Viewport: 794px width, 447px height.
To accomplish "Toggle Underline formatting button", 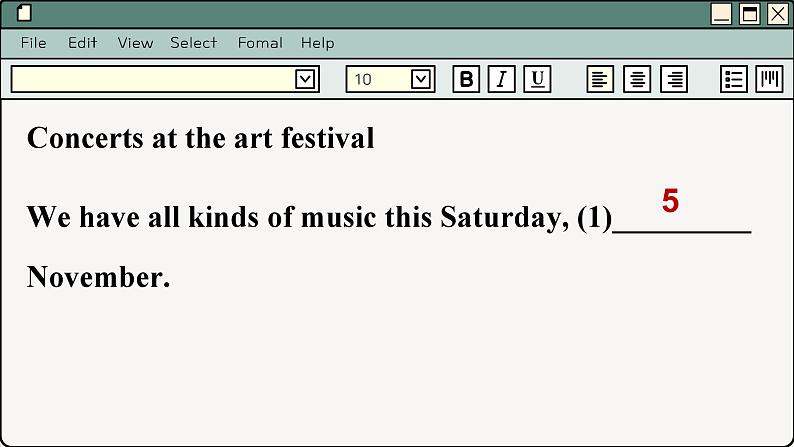I will coord(537,79).
